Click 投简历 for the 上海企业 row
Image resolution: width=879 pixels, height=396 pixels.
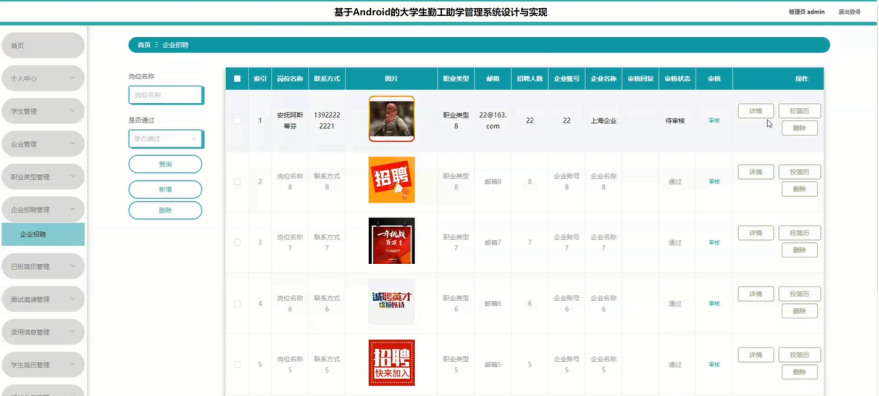(800, 110)
